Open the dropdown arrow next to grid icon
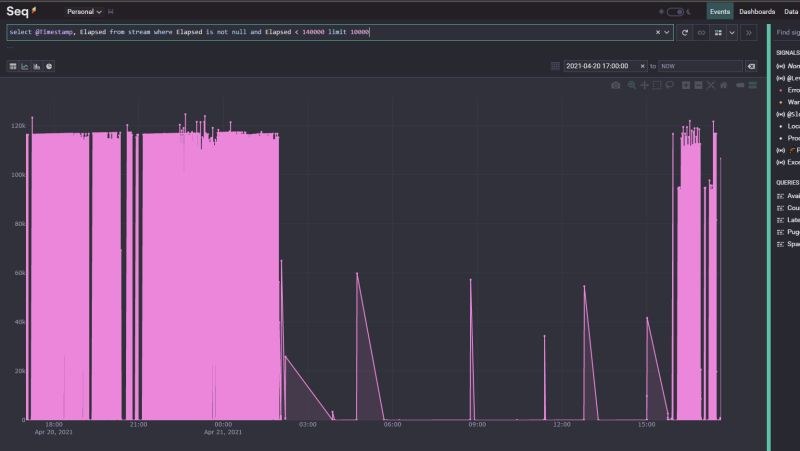The image size is (800, 451). tap(732, 33)
